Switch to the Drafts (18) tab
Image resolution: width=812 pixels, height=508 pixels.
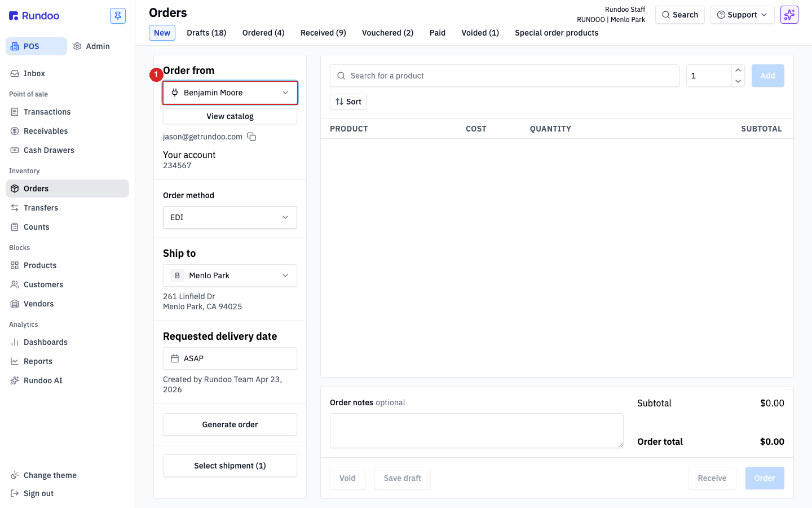point(206,33)
